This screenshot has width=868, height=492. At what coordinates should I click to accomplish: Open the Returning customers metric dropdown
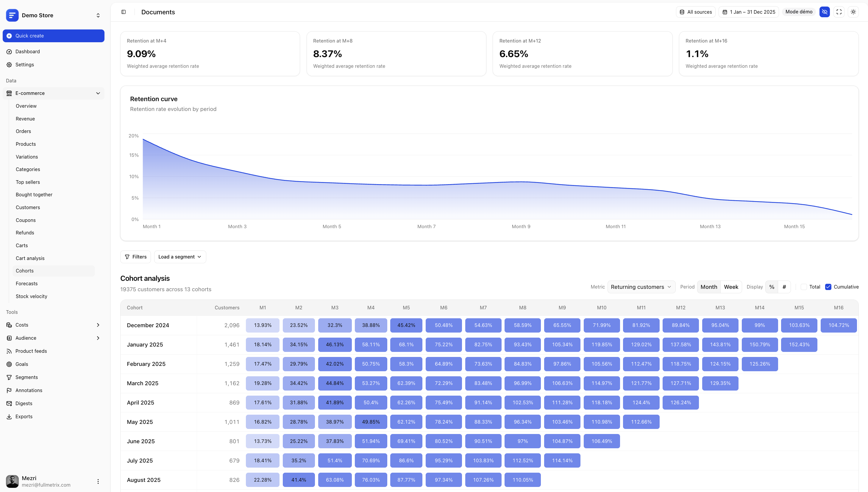click(641, 287)
